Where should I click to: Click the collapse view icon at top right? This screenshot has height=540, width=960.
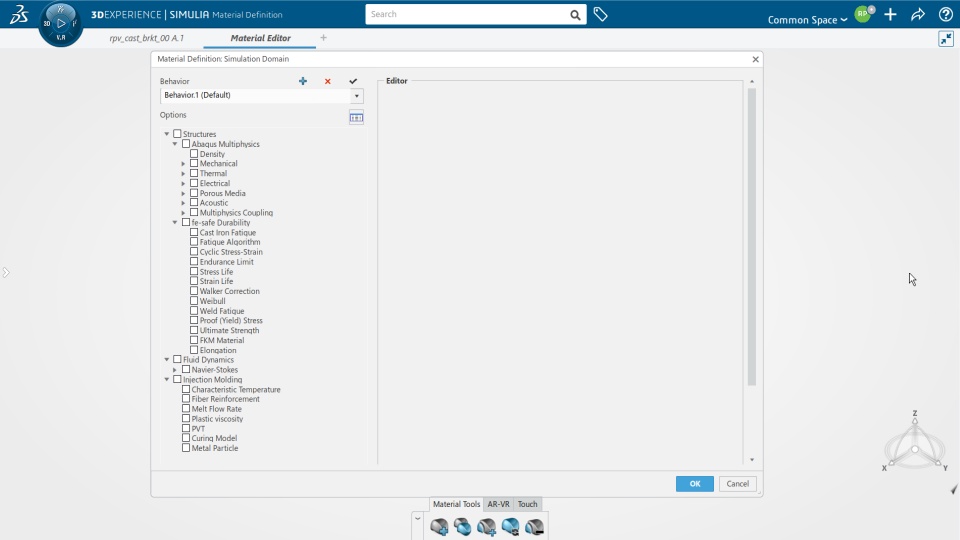tap(946, 39)
